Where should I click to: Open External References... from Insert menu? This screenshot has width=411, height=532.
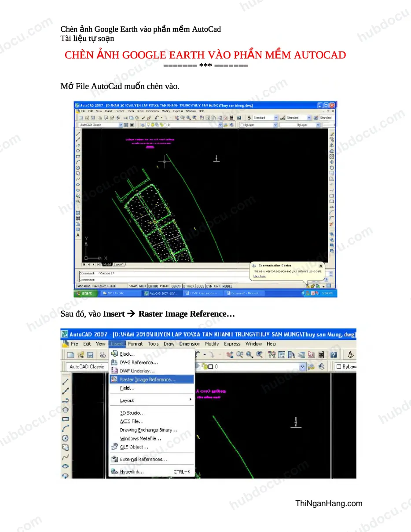(151, 459)
